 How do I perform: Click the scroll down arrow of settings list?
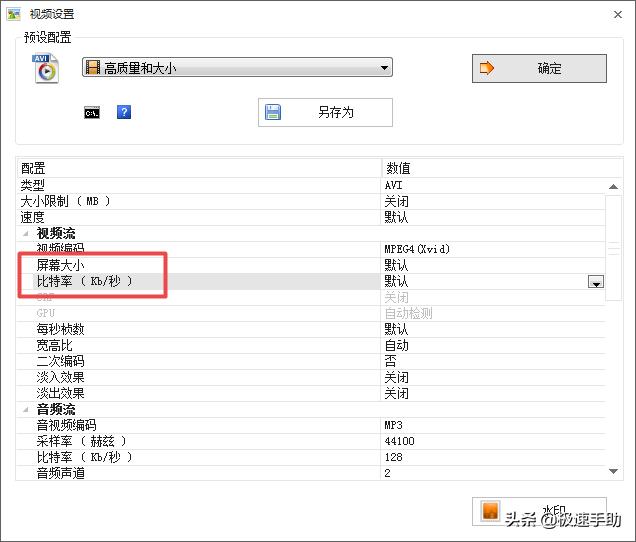click(613, 471)
